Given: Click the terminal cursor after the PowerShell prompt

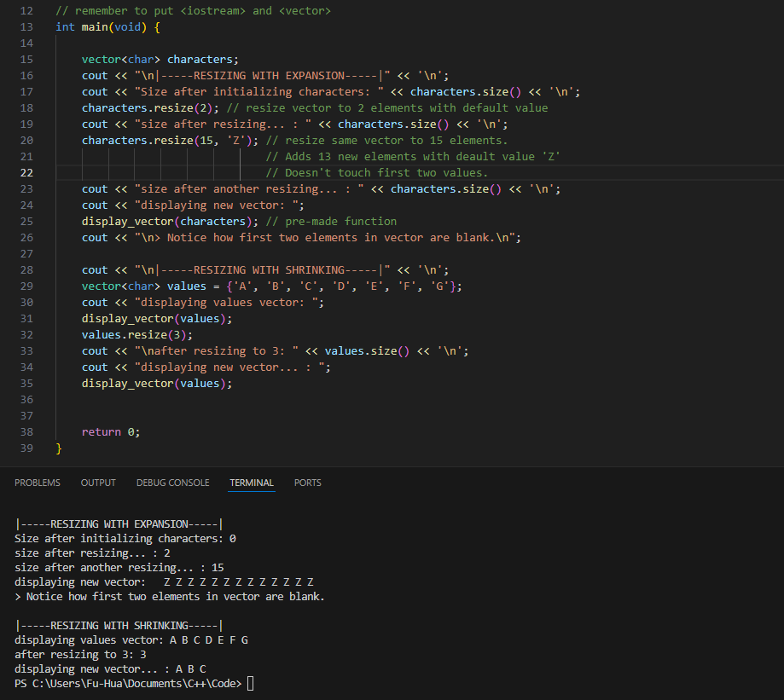Looking at the screenshot, I should (250, 684).
